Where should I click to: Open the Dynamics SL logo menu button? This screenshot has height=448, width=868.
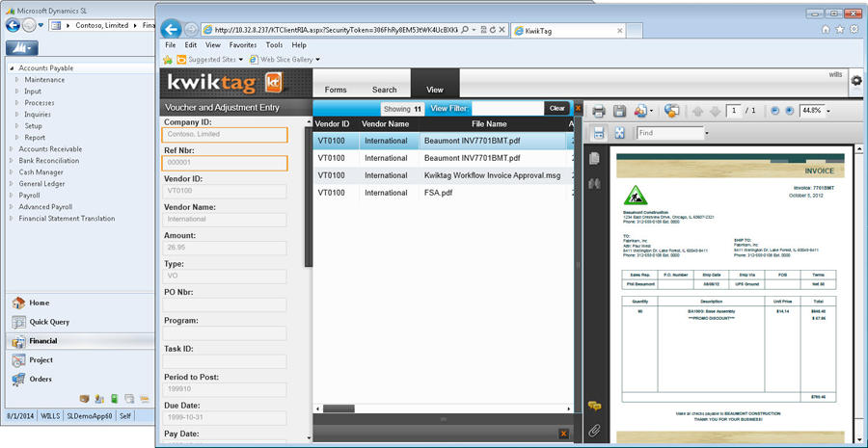tap(22, 48)
